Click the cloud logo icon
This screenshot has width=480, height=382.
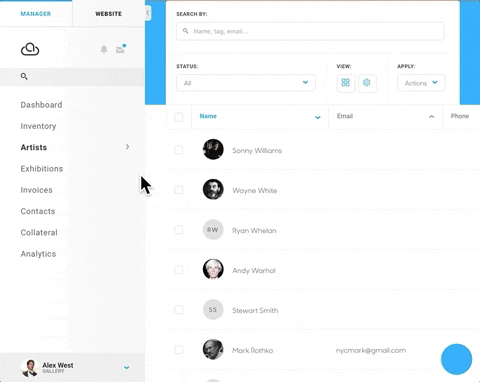tap(30, 49)
